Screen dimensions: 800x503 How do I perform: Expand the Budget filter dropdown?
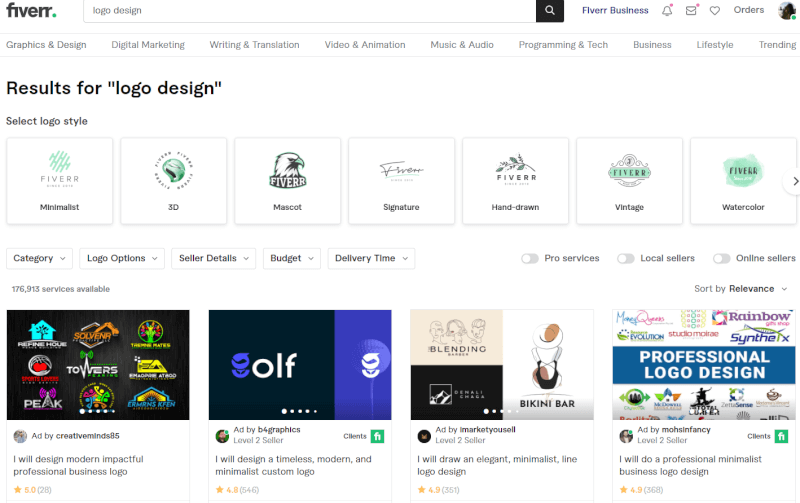pyautogui.click(x=291, y=258)
